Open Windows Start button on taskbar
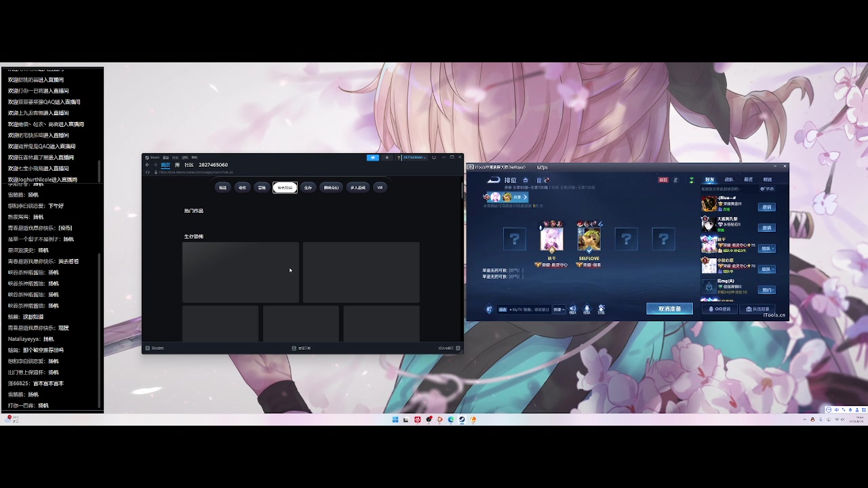Viewport: 868px width, 488px height. tap(395, 420)
